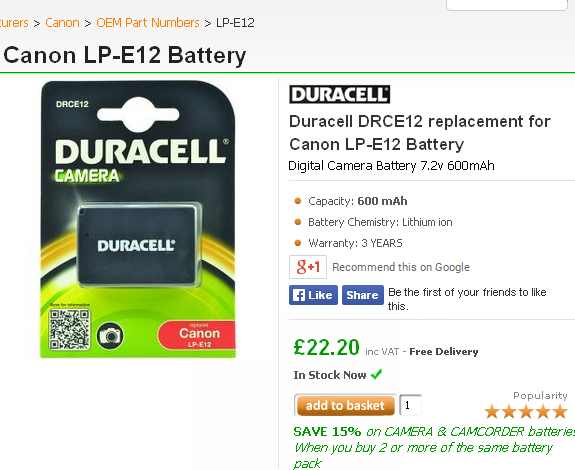This screenshot has height=470, width=575.
Task: Click the Duracell DRCE12 replacement product title
Action: pyautogui.click(x=420, y=133)
